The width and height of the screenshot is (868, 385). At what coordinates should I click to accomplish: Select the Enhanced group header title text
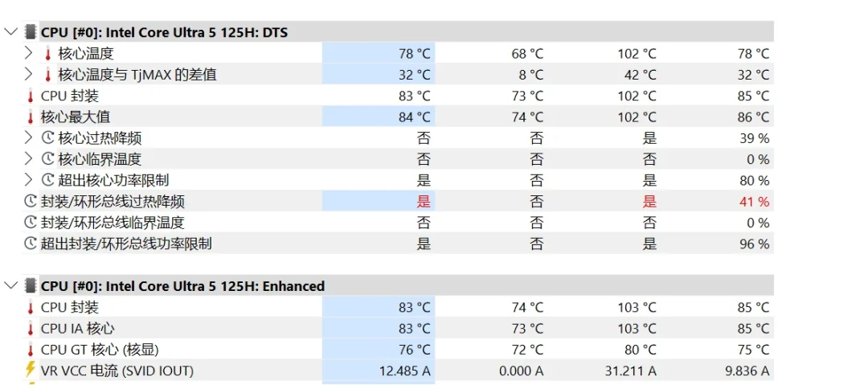(x=182, y=286)
